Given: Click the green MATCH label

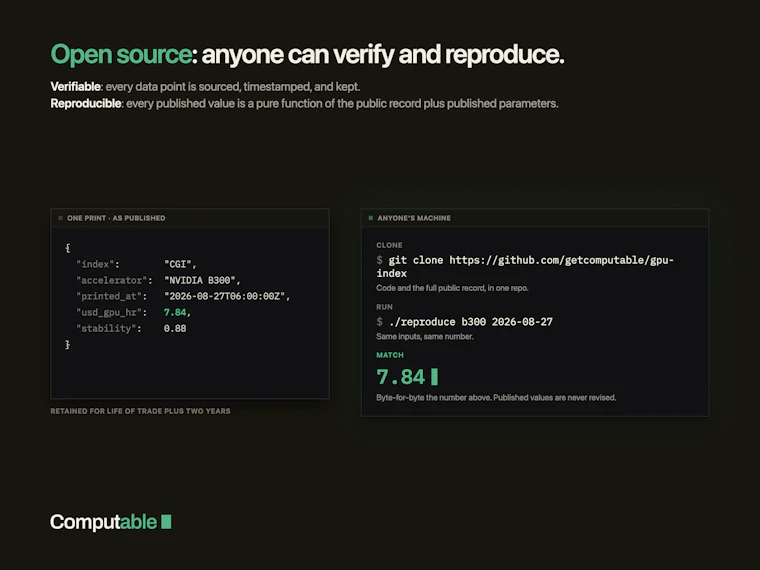Looking at the screenshot, I should pos(390,355).
